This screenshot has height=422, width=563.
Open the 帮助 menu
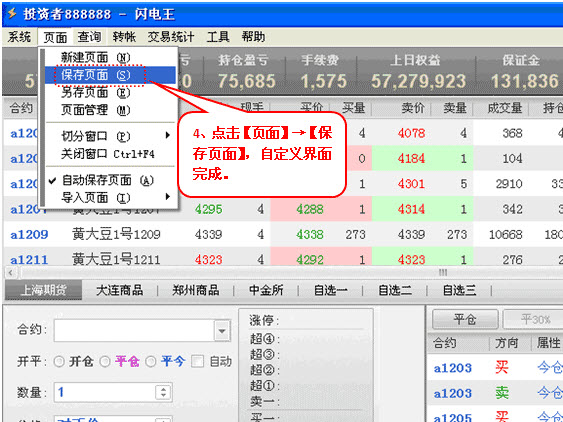tap(253, 37)
